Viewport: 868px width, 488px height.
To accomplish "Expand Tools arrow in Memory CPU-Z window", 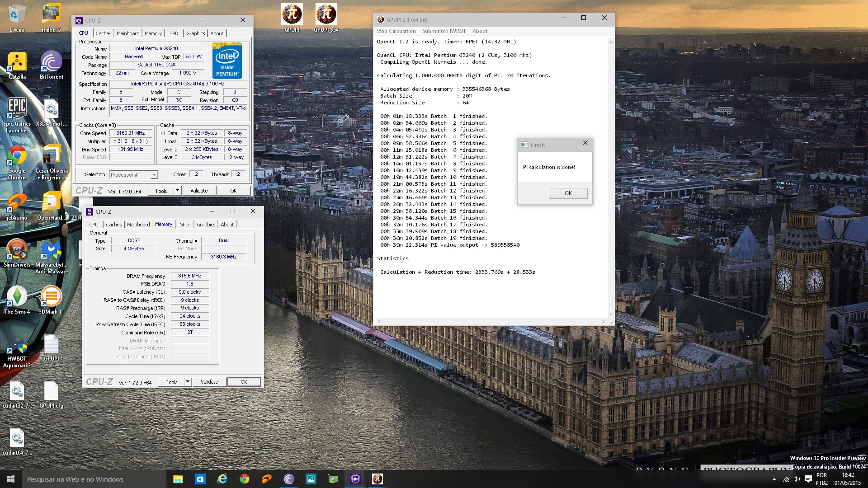I will coord(188,382).
